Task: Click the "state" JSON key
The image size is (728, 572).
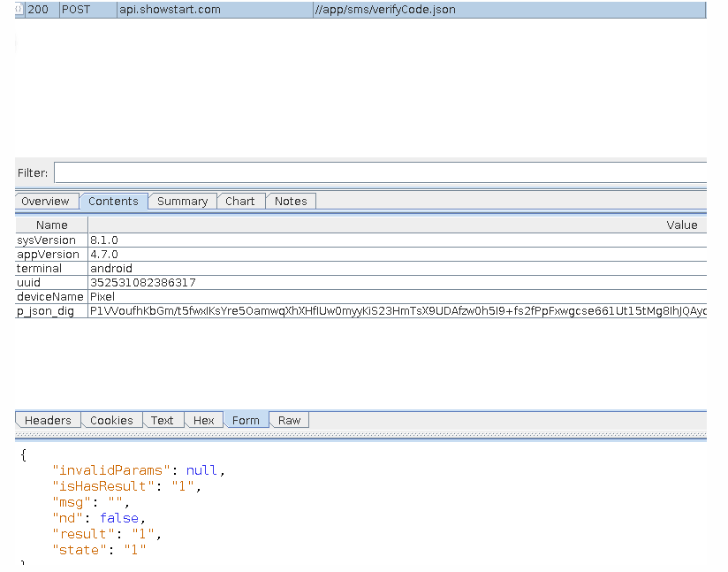Action: [80, 550]
